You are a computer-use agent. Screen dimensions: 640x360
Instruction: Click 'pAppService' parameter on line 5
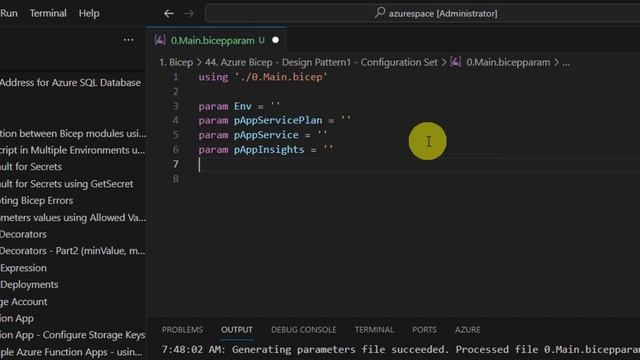(266, 135)
